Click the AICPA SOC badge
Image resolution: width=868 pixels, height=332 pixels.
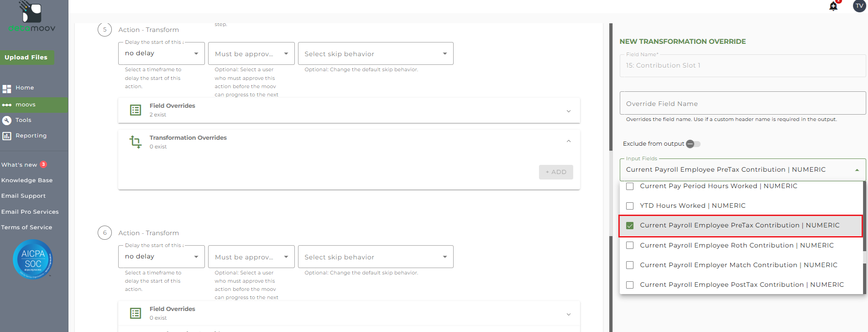pos(33,259)
